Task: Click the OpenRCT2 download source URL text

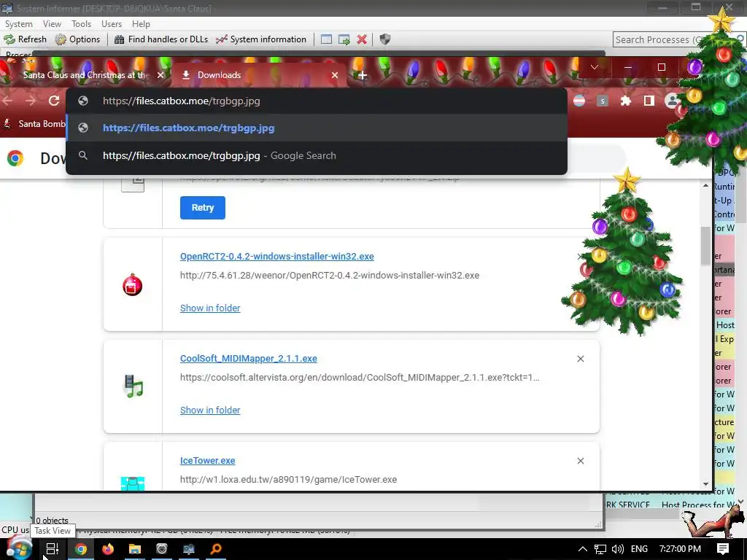Action: pyautogui.click(x=330, y=275)
